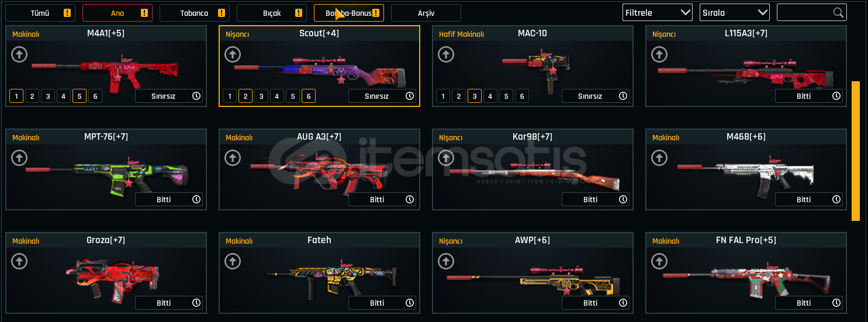This screenshot has width=868, height=322.
Task: Toggle slot 1 on the M4A1[+5] card
Action: pos(16,96)
